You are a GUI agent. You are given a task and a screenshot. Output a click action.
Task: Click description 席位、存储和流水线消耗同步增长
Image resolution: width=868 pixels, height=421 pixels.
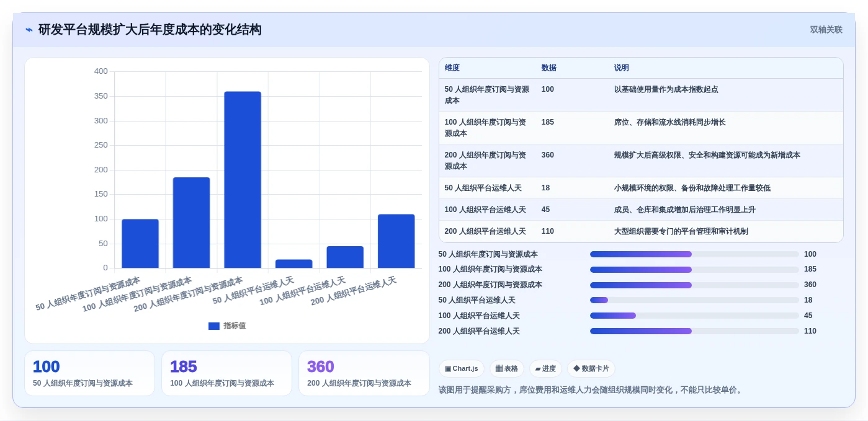click(x=670, y=122)
